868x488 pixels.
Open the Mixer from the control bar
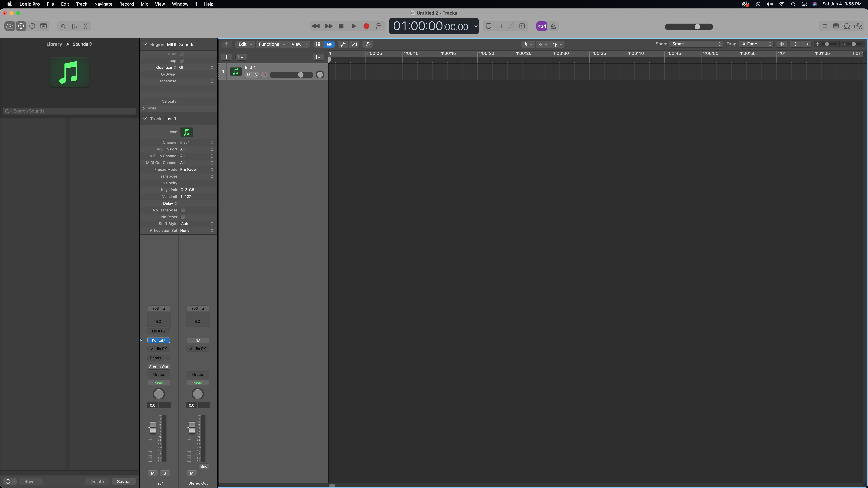click(74, 26)
